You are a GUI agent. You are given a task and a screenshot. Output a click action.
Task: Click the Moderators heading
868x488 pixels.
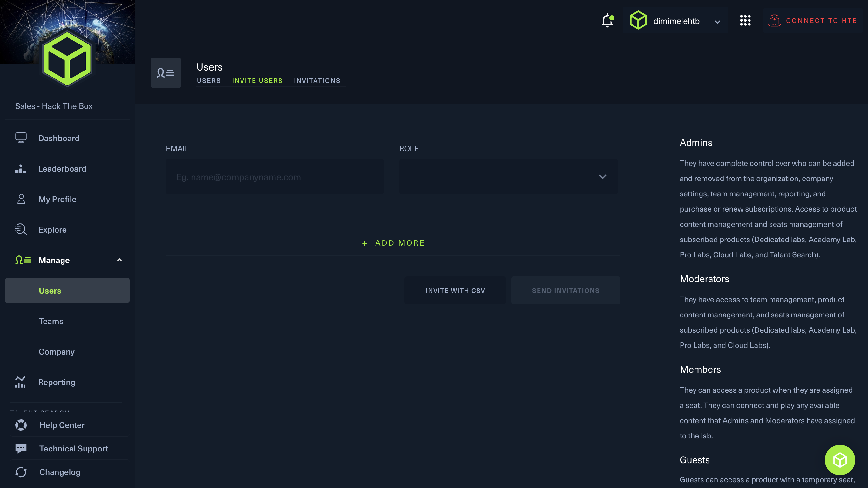704,279
